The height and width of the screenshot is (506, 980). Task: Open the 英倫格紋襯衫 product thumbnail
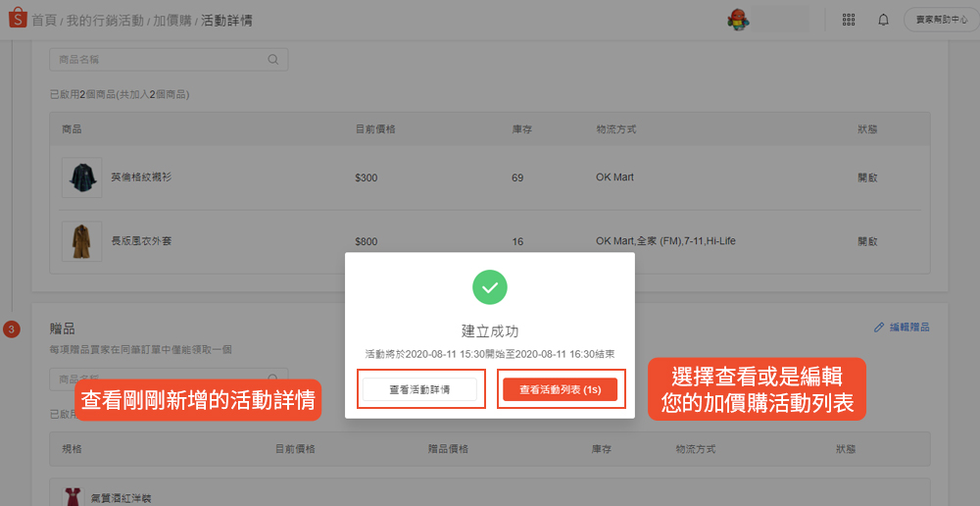pyautogui.click(x=81, y=177)
